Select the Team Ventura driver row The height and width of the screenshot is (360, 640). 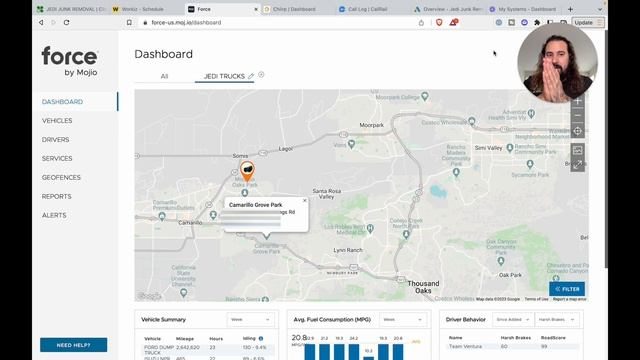513,346
